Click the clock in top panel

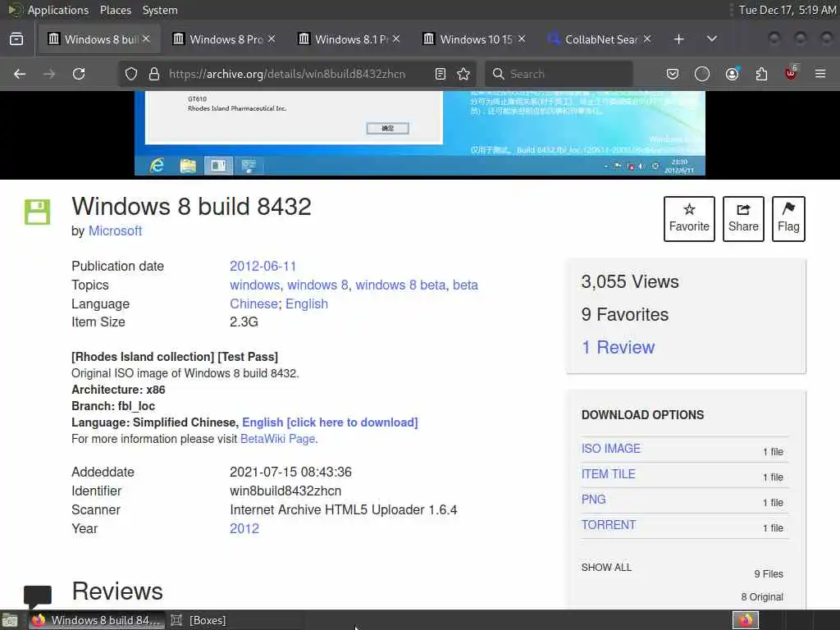[787, 10]
